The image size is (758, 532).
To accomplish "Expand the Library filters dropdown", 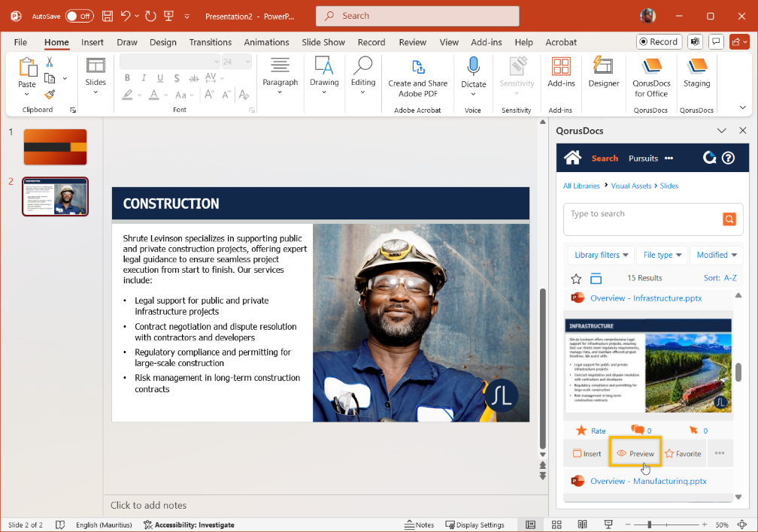I will click(599, 255).
